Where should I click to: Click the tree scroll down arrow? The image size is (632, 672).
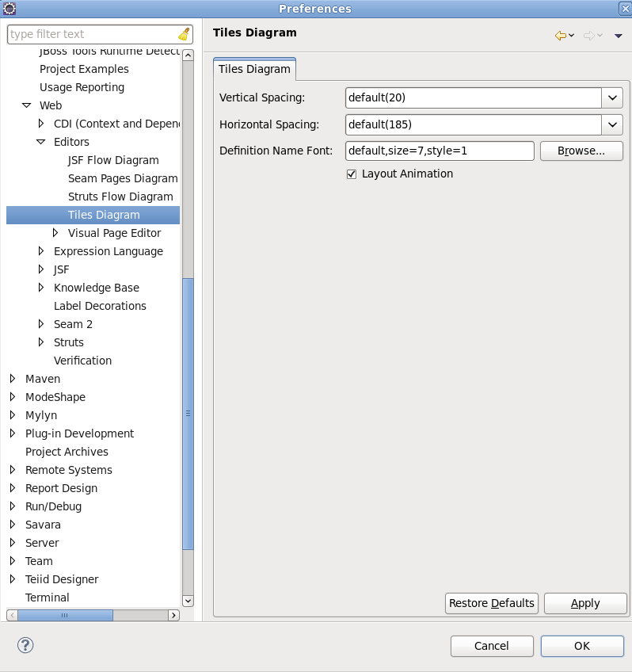188,601
